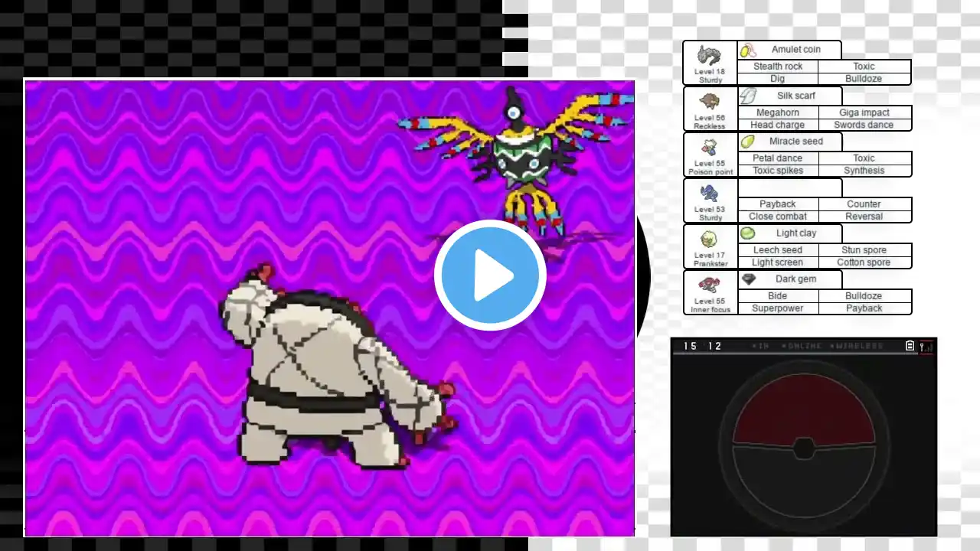The width and height of the screenshot is (980, 551).
Task: Select the 'Head charge' move
Action: (x=778, y=125)
